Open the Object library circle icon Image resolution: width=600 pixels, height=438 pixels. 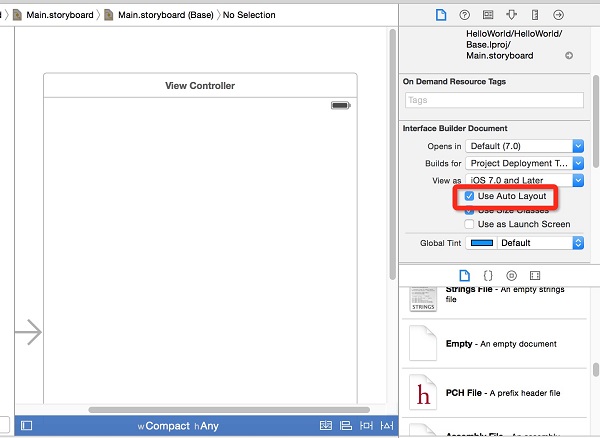tap(511, 275)
